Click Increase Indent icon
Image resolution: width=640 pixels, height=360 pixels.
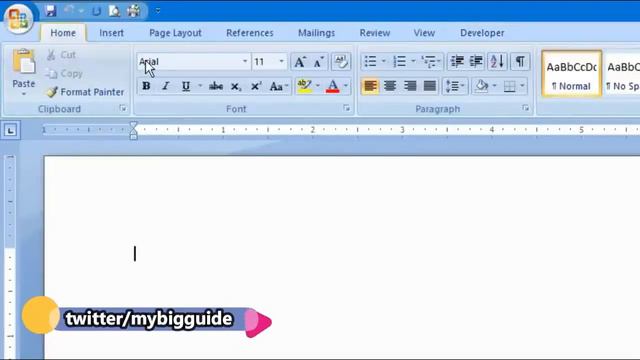pyautogui.click(x=476, y=62)
